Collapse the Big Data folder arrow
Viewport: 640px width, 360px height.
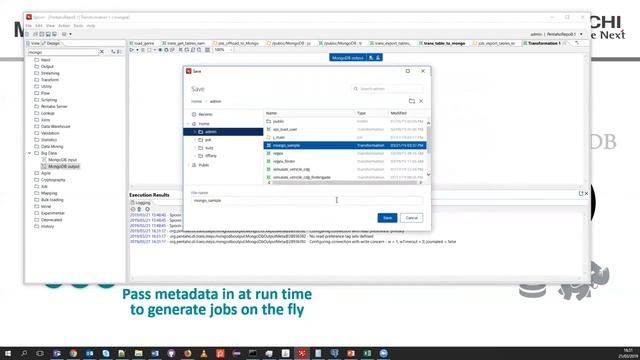[x=29, y=153]
